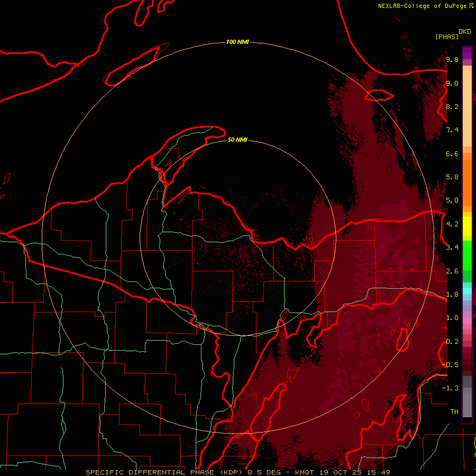Click the 1.0 value on the scale
Image resolution: width=476 pixels, height=476 pixels.
click(452, 318)
